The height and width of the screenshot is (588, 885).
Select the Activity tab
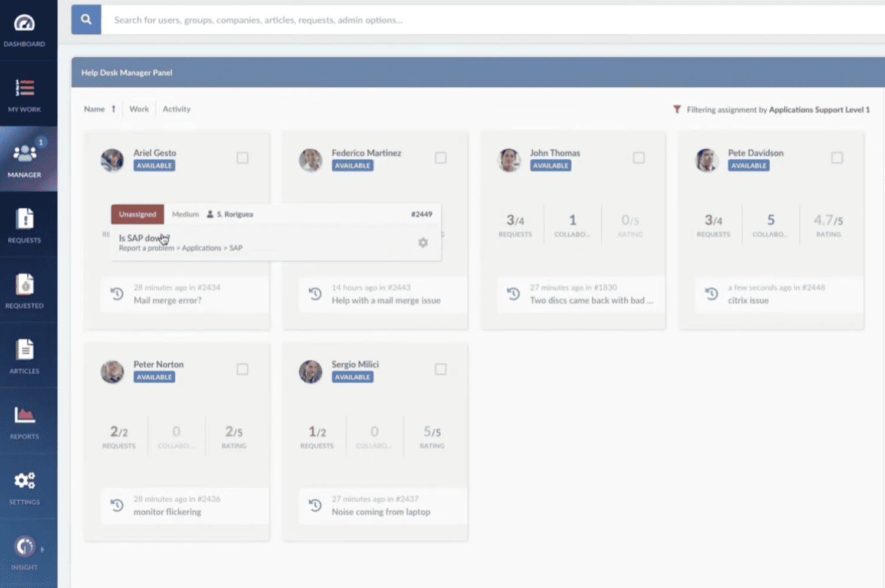point(176,109)
